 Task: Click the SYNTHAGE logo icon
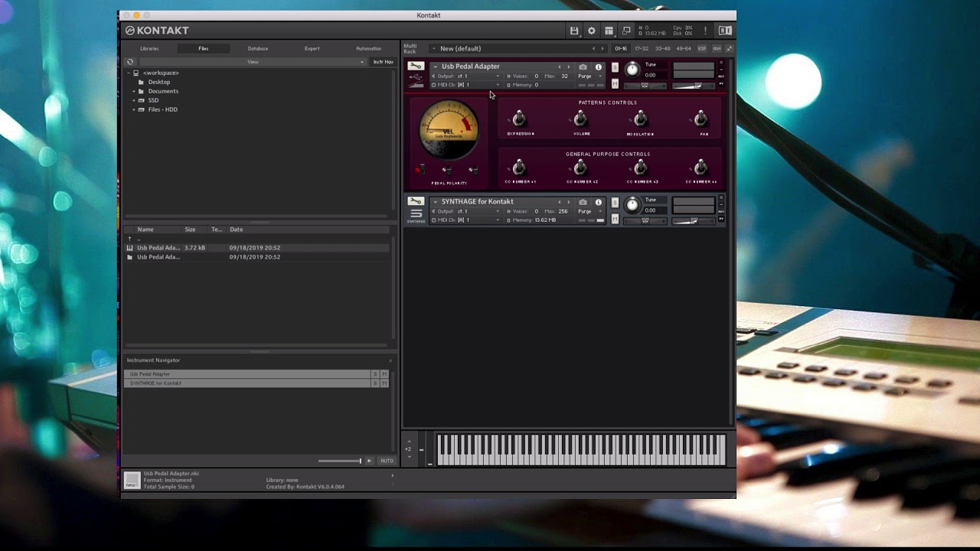(416, 215)
